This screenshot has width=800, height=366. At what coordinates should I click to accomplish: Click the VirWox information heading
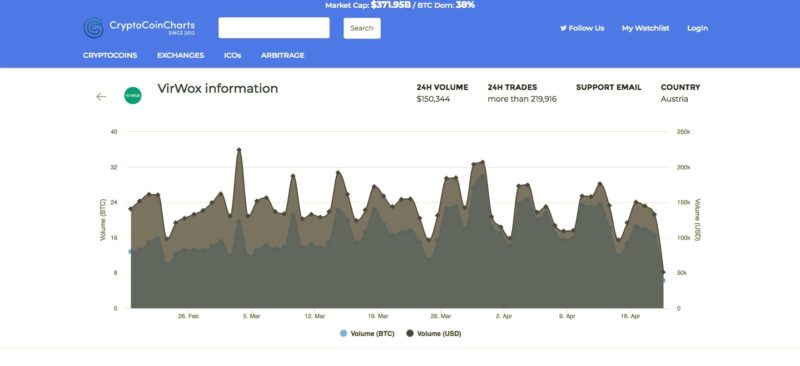click(x=218, y=88)
